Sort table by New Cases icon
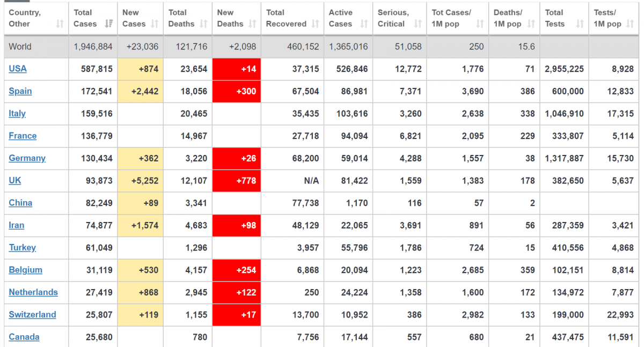Image resolution: width=644 pixels, height=347 pixels. tap(155, 24)
